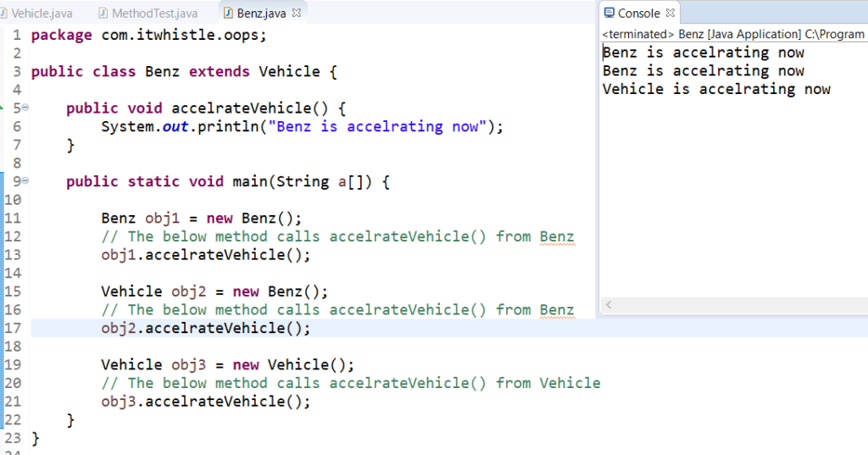Select the Console tab
The image size is (868, 455).
[638, 13]
